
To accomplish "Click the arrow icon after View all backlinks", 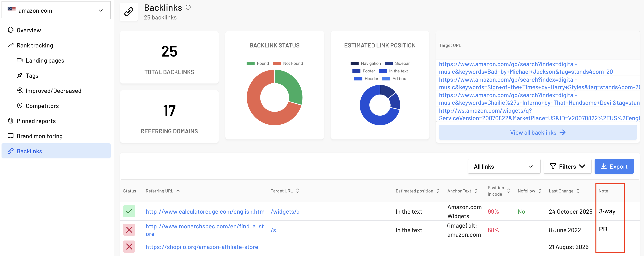I will (563, 132).
